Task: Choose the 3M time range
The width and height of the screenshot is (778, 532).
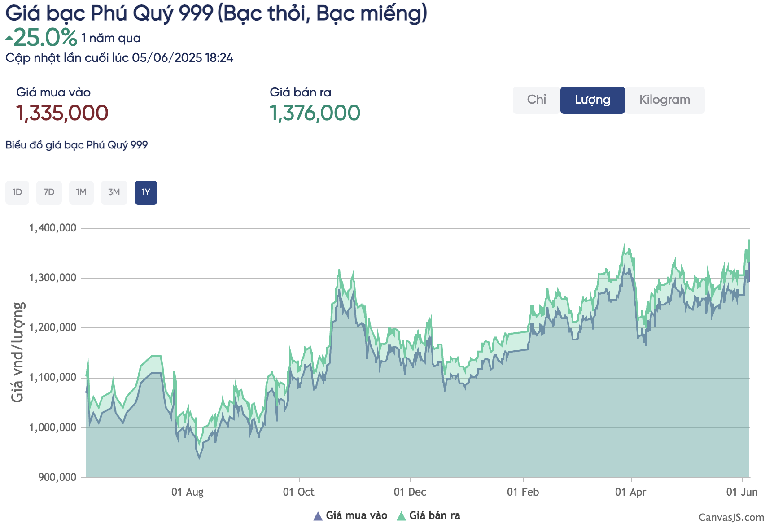Action: click(x=114, y=192)
